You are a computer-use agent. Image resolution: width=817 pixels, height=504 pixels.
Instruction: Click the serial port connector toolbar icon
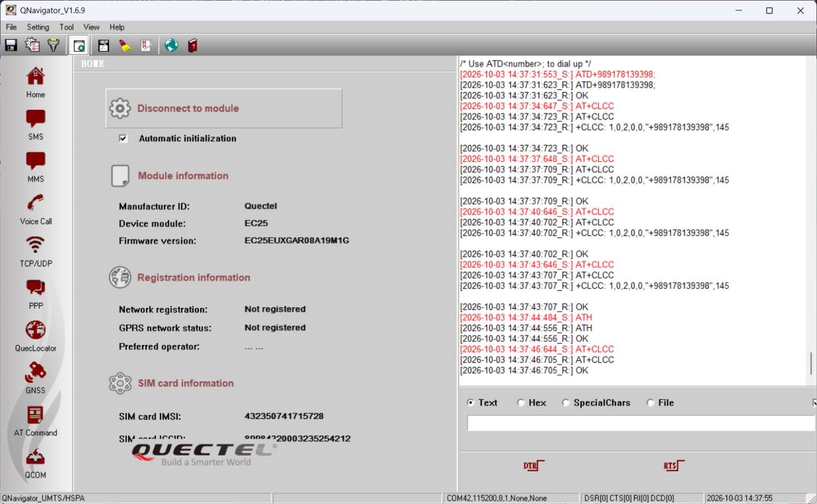pos(53,45)
